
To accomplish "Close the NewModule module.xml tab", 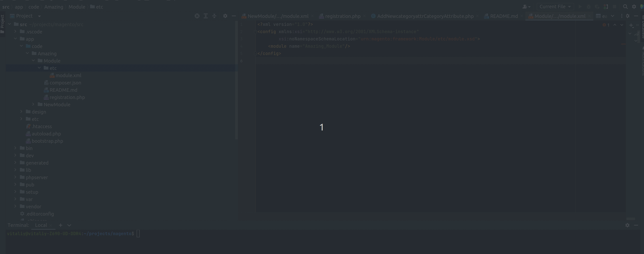I will pyautogui.click(x=312, y=16).
